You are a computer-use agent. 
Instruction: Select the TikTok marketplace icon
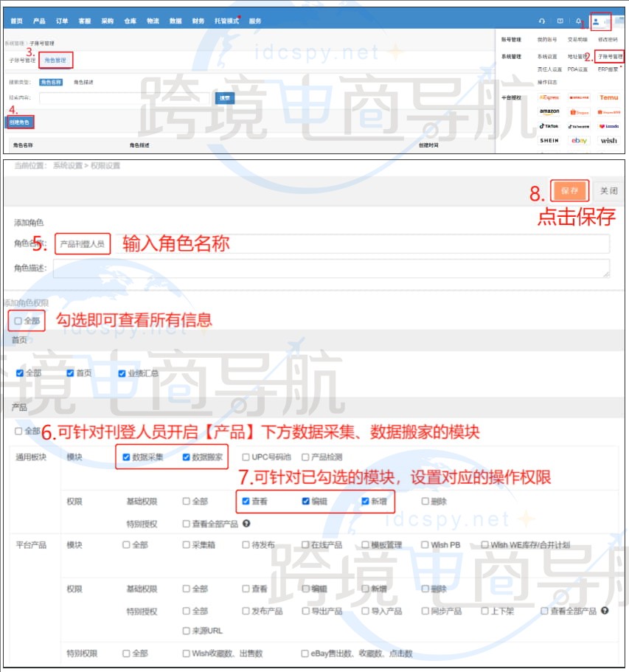click(x=549, y=126)
